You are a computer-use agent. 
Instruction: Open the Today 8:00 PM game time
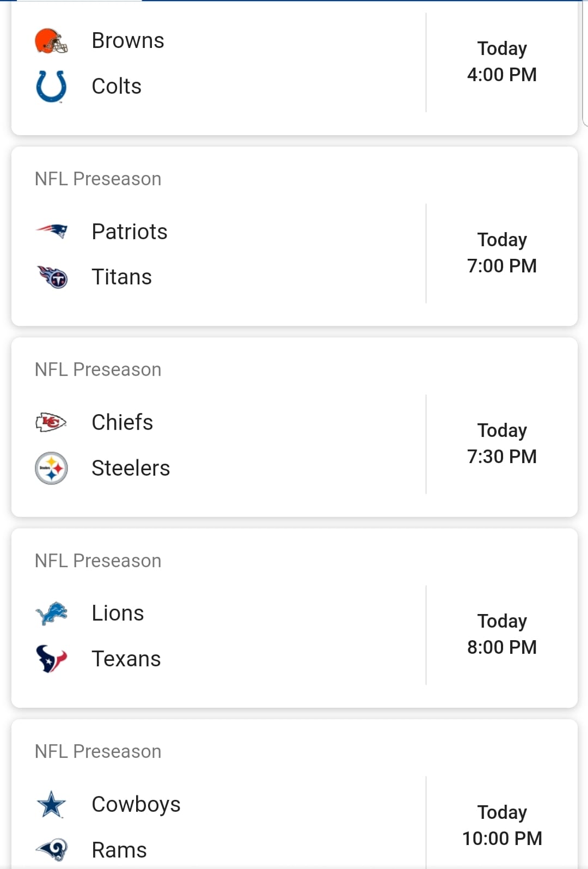[x=502, y=634]
